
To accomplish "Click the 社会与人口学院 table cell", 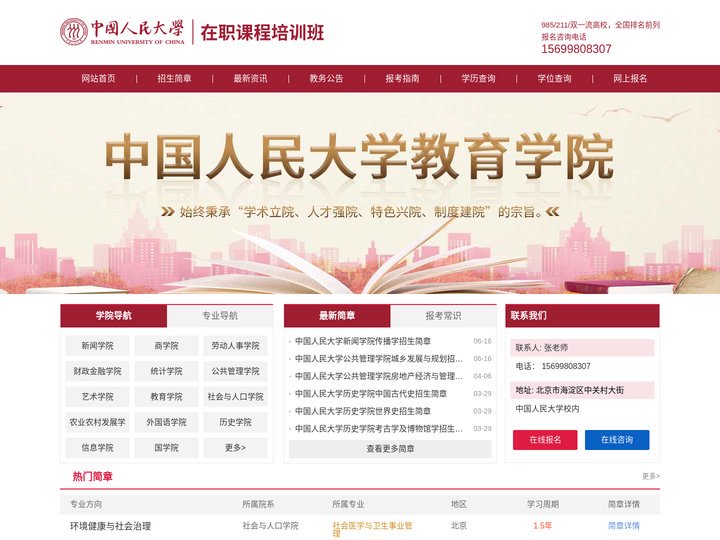I will pos(270,526).
